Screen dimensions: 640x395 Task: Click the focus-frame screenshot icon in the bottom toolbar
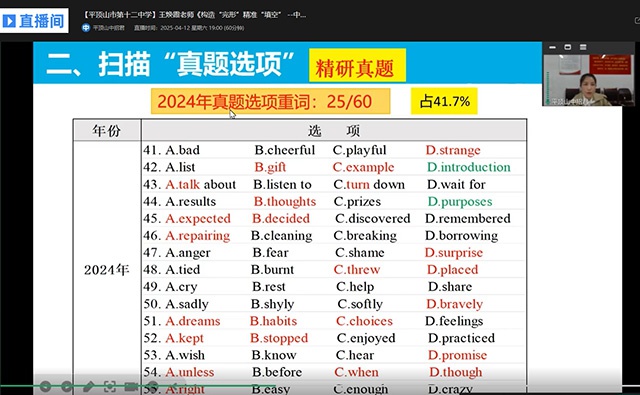(110, 386)
